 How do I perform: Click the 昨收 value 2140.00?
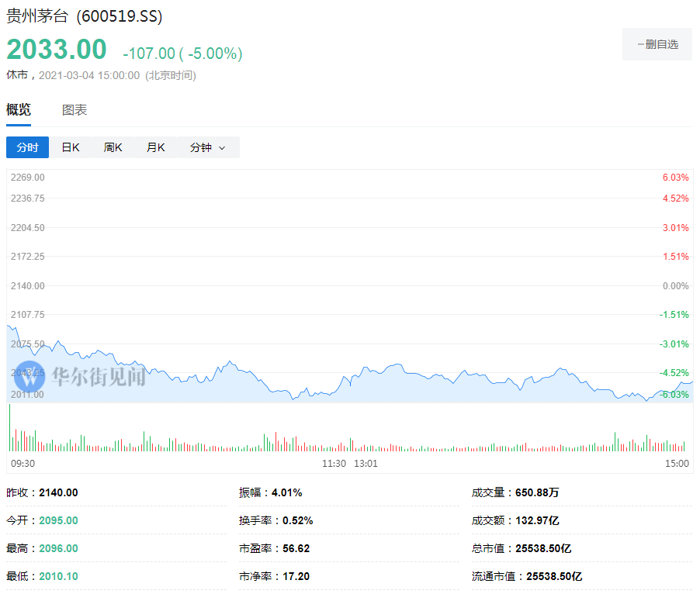58,492
